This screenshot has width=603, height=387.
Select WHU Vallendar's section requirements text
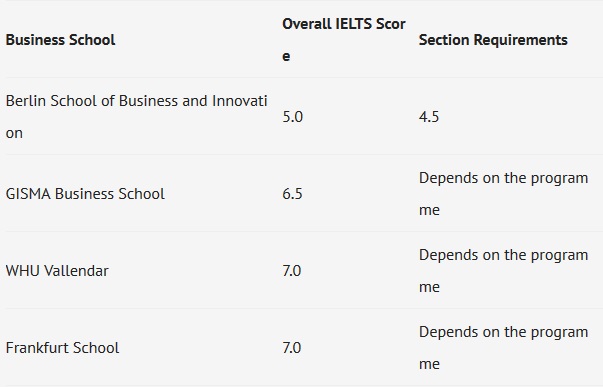pos(503,271)
